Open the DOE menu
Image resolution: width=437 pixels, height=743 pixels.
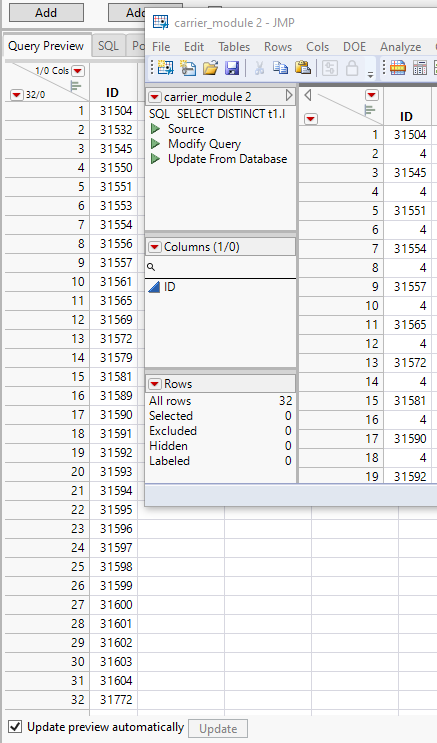click(x=355, y=46)
